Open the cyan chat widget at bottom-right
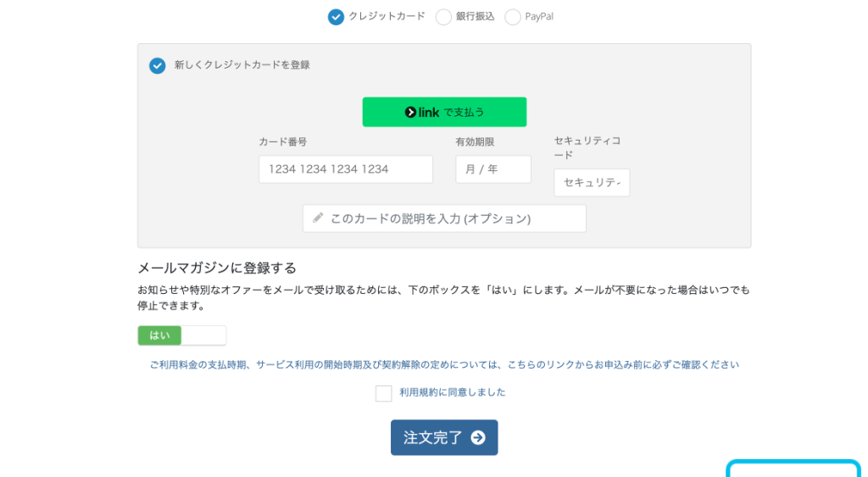 [x=793, y=469]
